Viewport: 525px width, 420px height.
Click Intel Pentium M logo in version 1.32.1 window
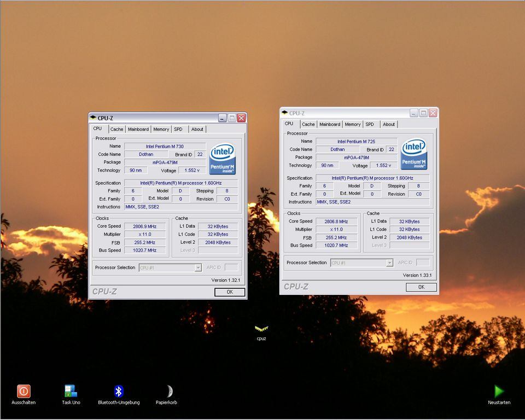pos(223,159)
